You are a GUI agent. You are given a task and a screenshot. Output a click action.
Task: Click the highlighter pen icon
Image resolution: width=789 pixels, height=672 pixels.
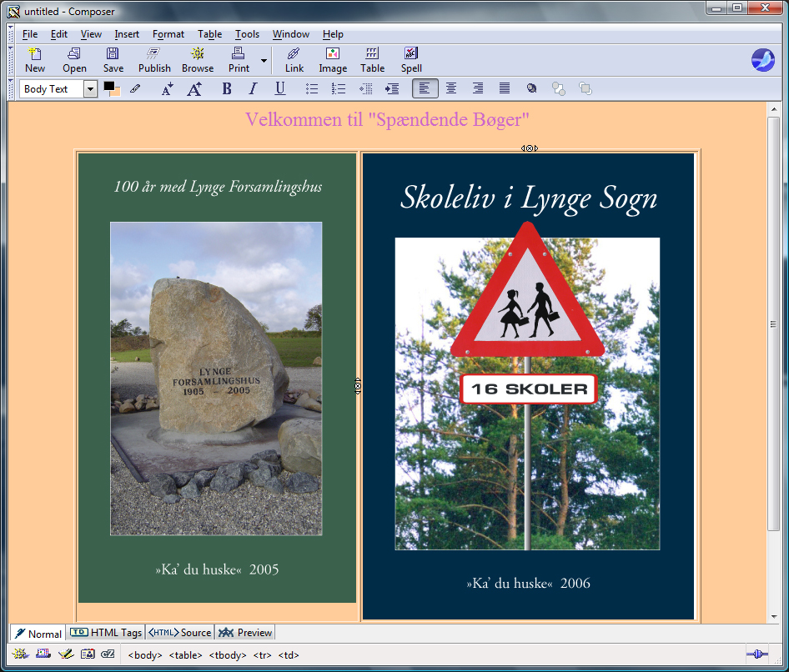tap(135, 88)
